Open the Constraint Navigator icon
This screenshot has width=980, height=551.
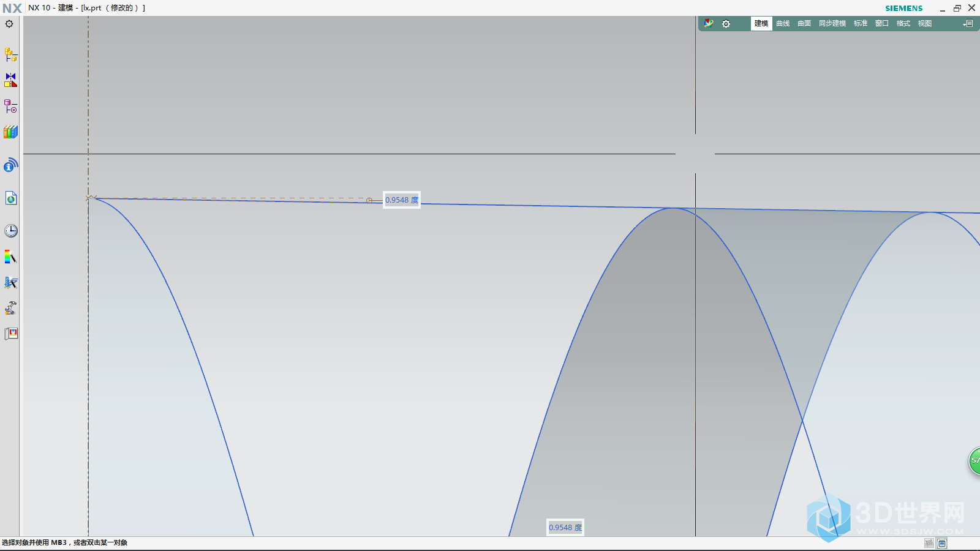(10, 80)
